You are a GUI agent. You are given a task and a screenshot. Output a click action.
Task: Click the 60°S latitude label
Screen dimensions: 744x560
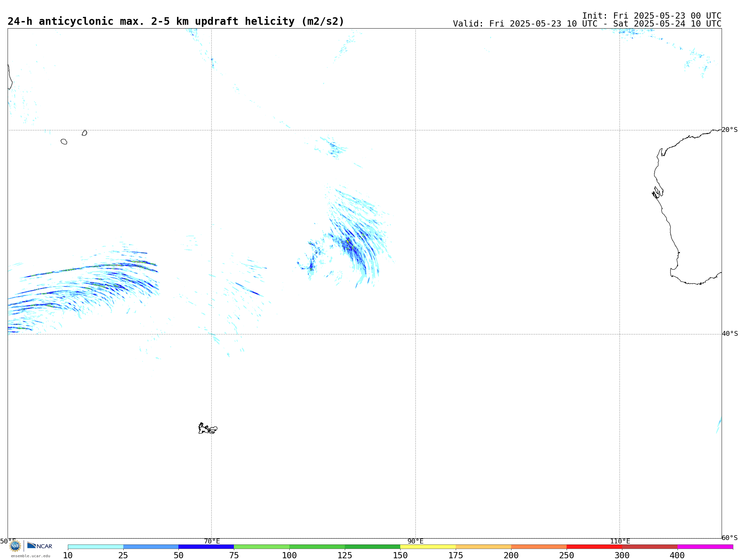coord(730,538)
